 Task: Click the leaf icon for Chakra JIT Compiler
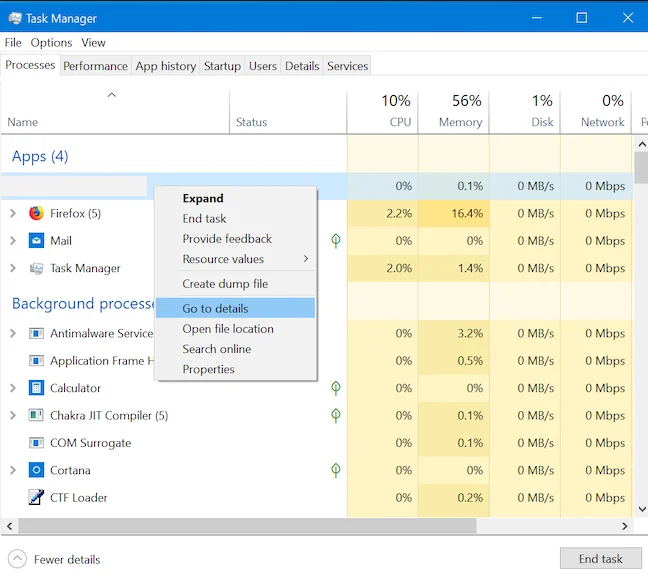(x=336, y=415)
